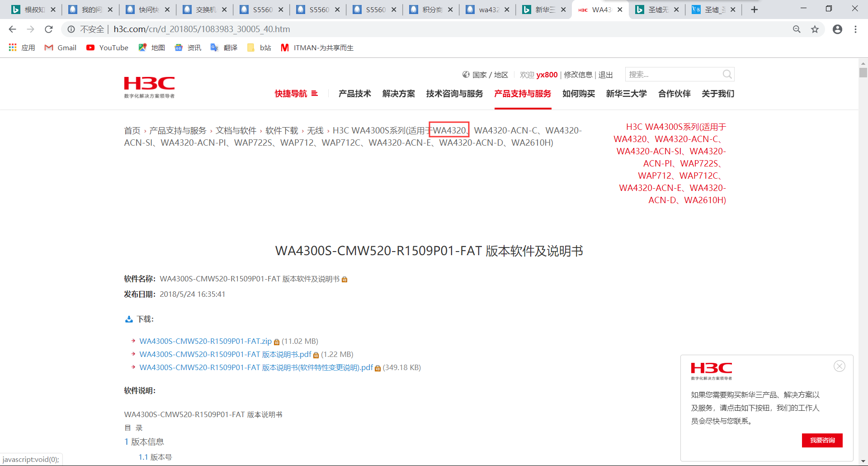Go forward to the next page
Screen dimensions: 868x466
[30, 29]
